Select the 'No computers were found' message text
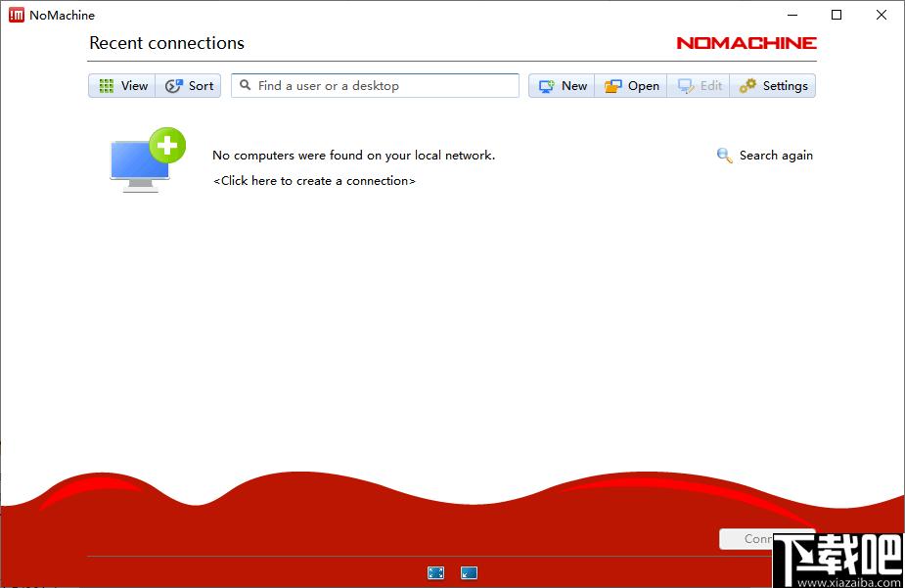Viewport: 905px width, 588px height. pos(354,156)
